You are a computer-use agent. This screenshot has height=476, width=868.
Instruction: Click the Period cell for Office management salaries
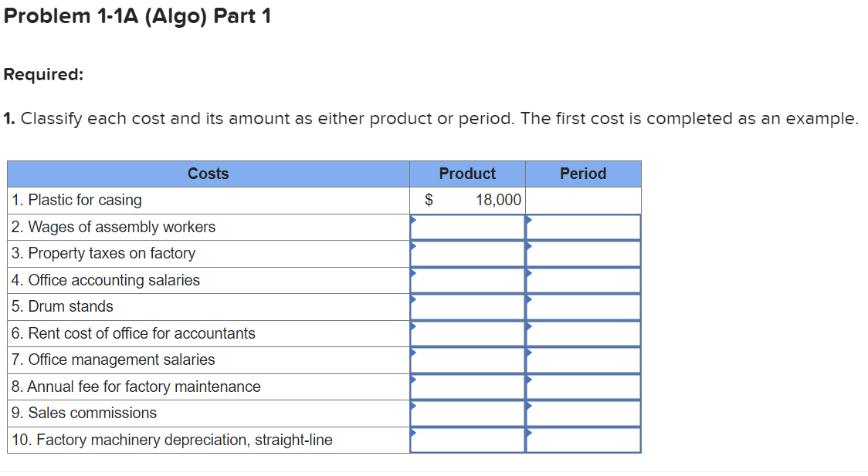(x=583, y=360)
